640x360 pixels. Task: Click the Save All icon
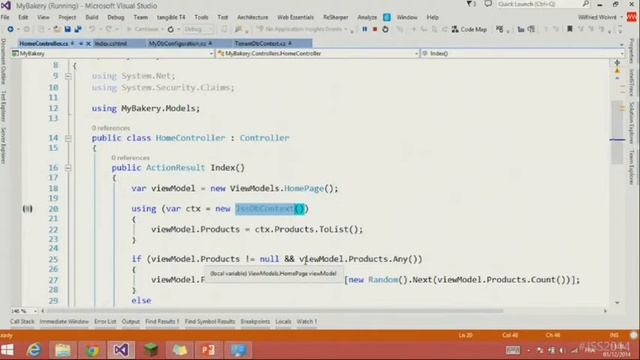[x=78, y=29]
